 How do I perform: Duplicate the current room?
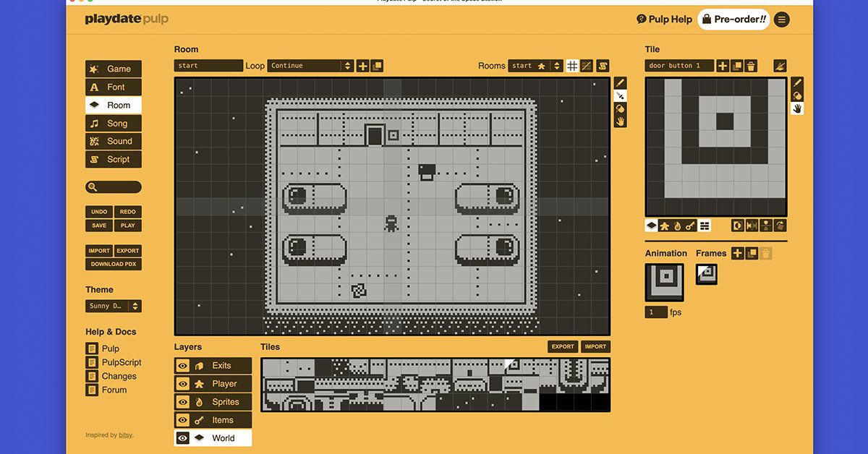coord(376,66)
